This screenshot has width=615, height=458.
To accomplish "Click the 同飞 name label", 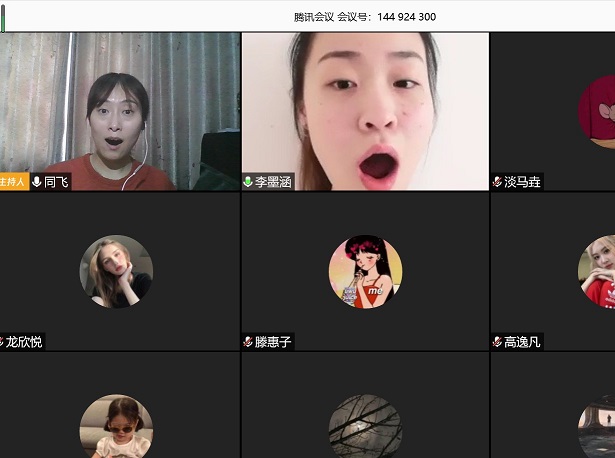I will 56,182.
